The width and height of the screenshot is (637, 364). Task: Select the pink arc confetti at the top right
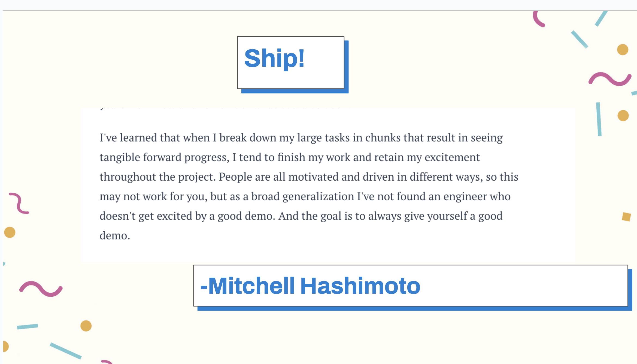[x=538, y=19]
